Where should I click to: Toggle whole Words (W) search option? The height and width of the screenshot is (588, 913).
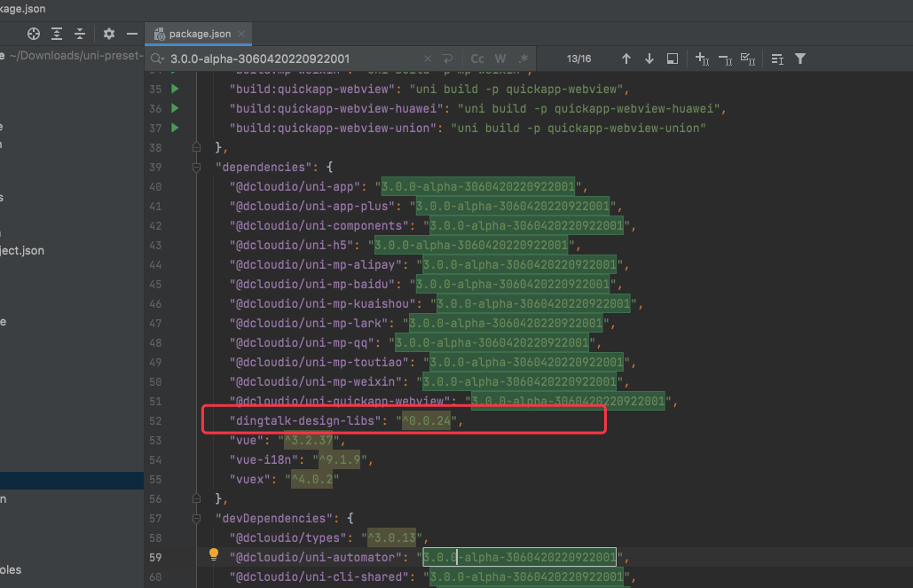500,59
